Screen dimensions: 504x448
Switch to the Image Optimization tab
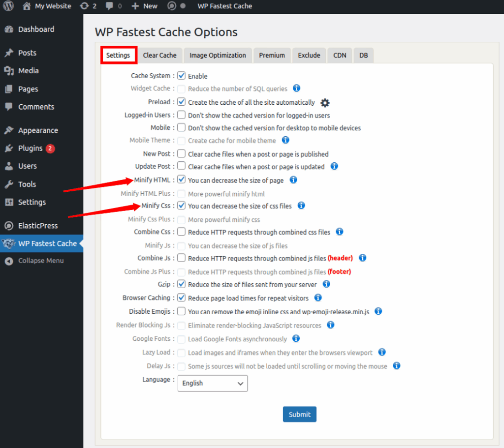pos(218,55)
